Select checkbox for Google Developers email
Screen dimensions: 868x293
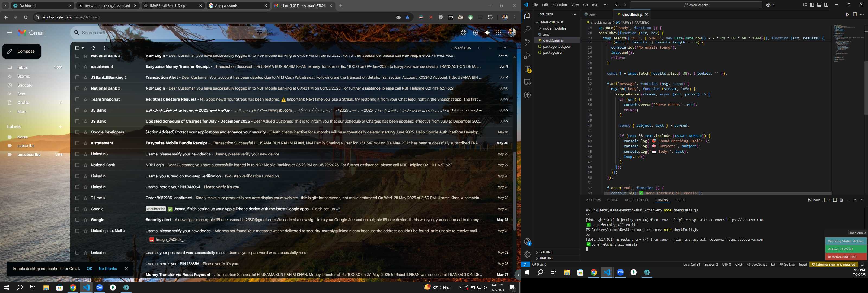point(77,132)
